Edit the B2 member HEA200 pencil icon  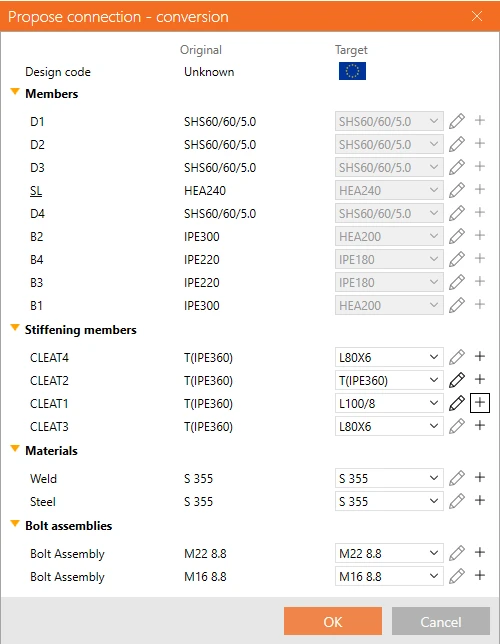(457, 236)
